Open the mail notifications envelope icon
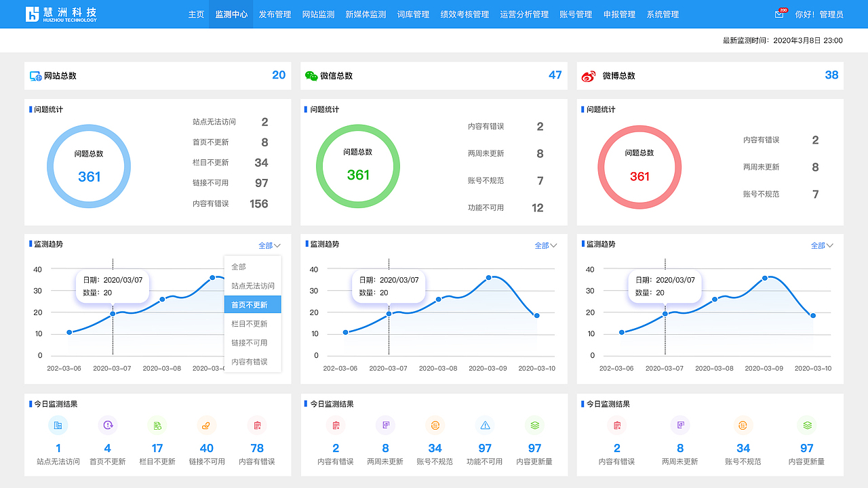The image size is (868, 488). click(779, 14)
